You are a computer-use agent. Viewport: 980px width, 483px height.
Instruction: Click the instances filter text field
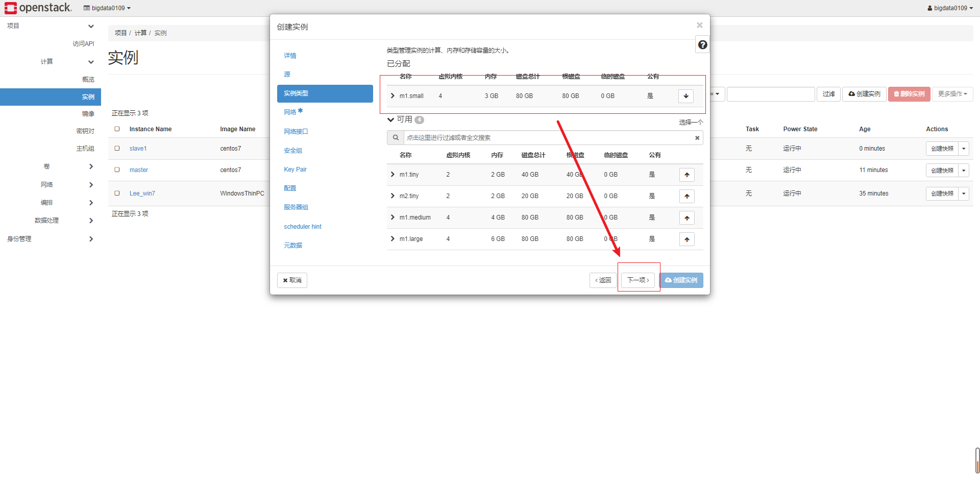coord(771,94)
